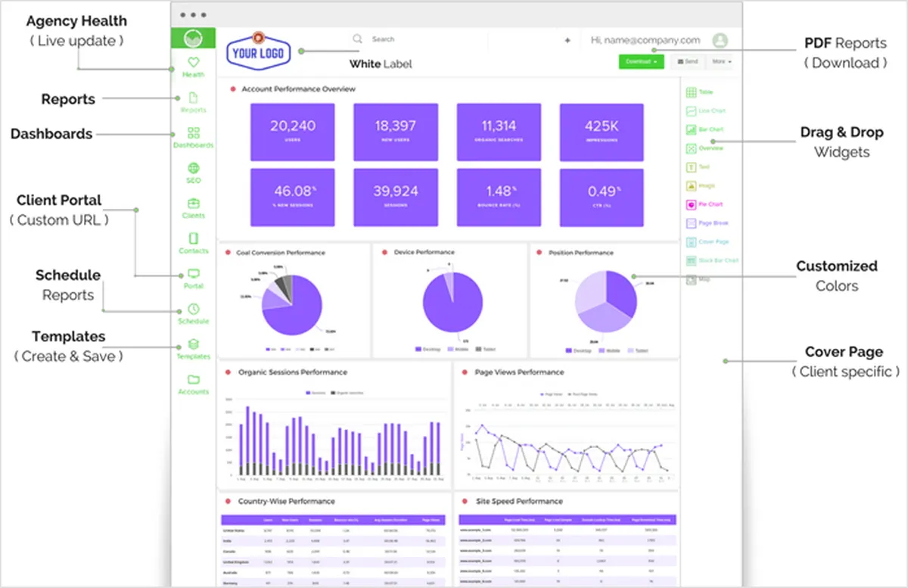Image resolution: width=908 pixels, height=588 pixels.
Task: Open the Health section in sidebar
Action: click(193, 67)
